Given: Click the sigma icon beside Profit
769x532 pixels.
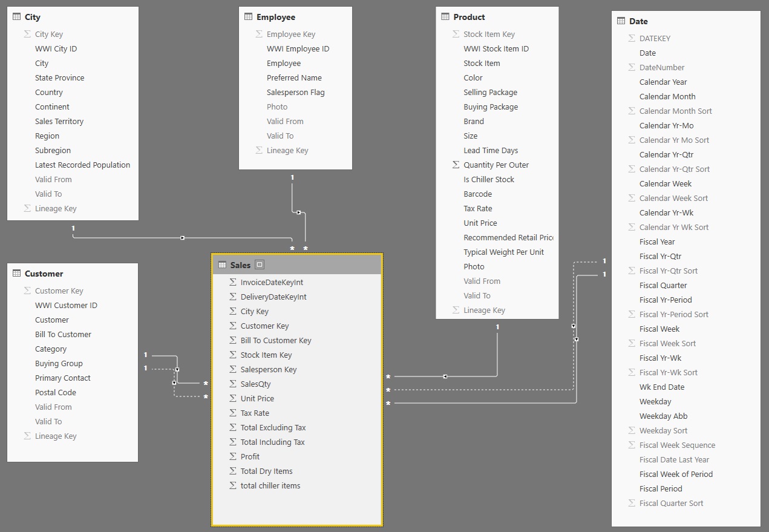Looking at the screenshot, I should [233, 456].
